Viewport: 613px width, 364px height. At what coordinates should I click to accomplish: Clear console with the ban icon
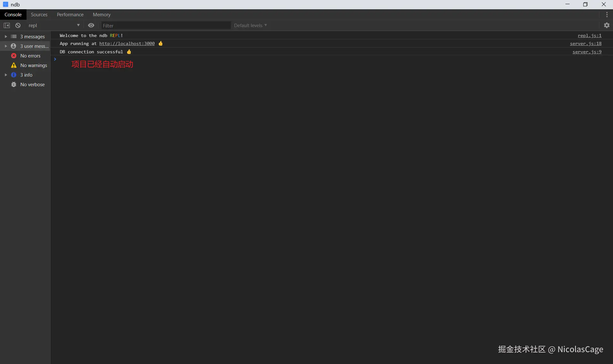[x=18, y=26]
